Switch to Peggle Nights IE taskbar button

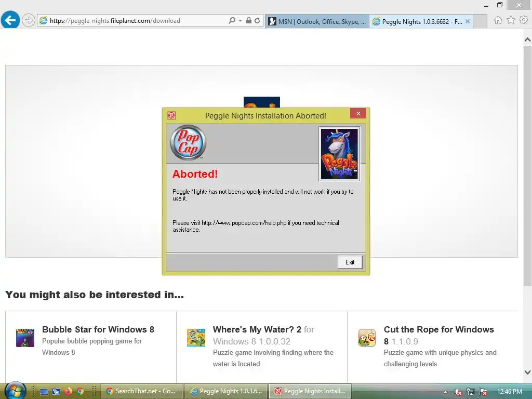[x=226, y=391]
